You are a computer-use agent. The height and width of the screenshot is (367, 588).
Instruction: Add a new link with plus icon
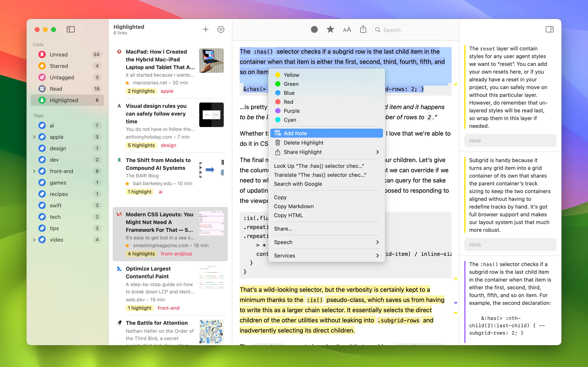point(206,29)
